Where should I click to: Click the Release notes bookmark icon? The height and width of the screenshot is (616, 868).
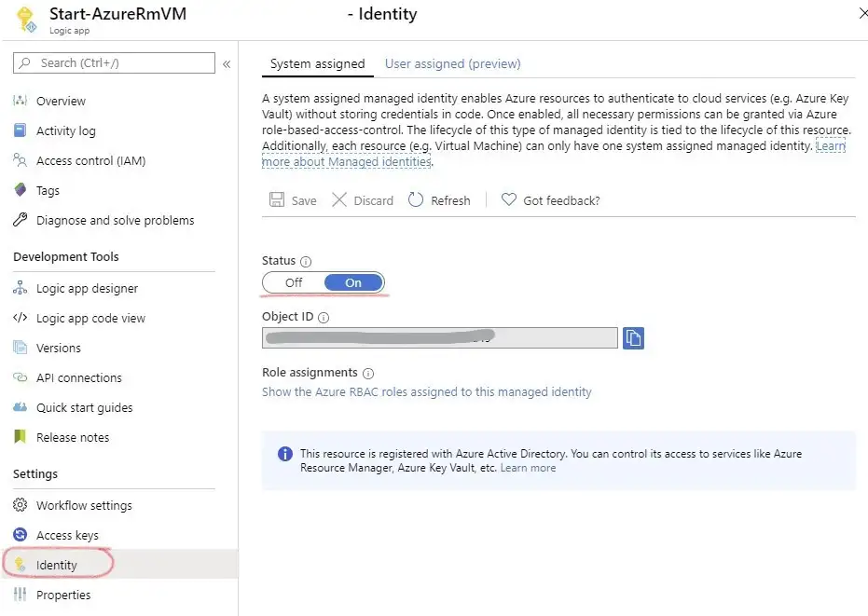[20, 437]
